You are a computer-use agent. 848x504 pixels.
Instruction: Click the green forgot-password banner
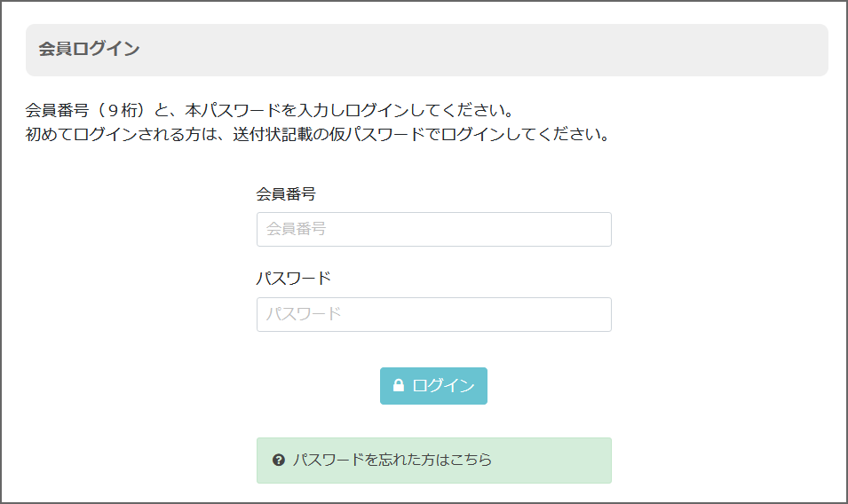coord(433,461)
